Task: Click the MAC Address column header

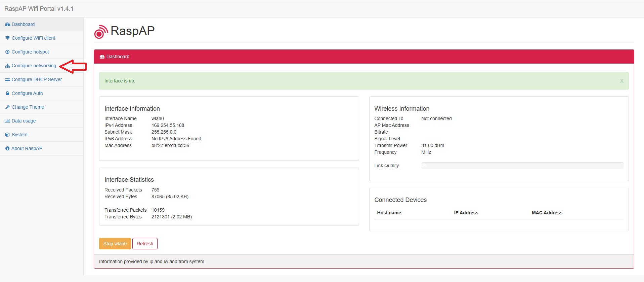Action: pyautogui.click(x=547, y=213)
